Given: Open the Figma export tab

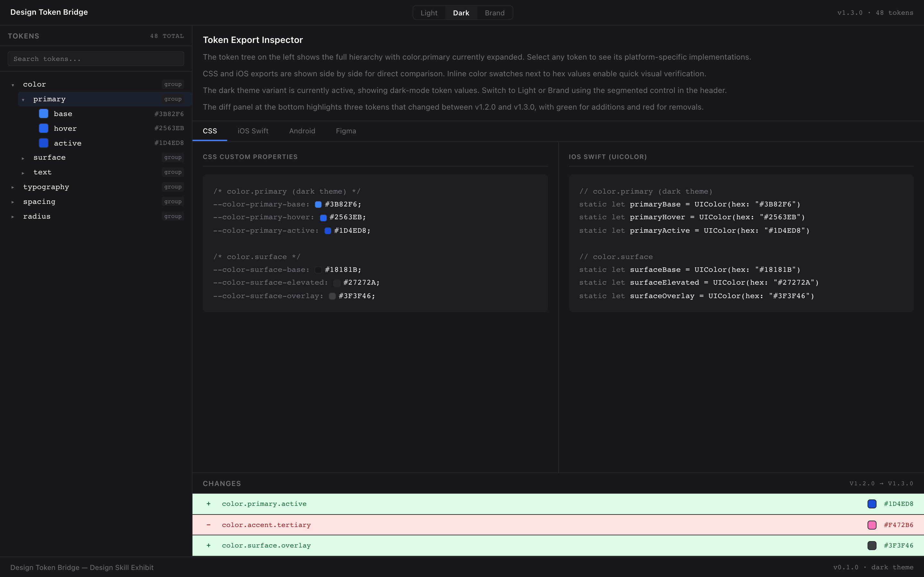Looking at the screenshot, I should 346,131.
